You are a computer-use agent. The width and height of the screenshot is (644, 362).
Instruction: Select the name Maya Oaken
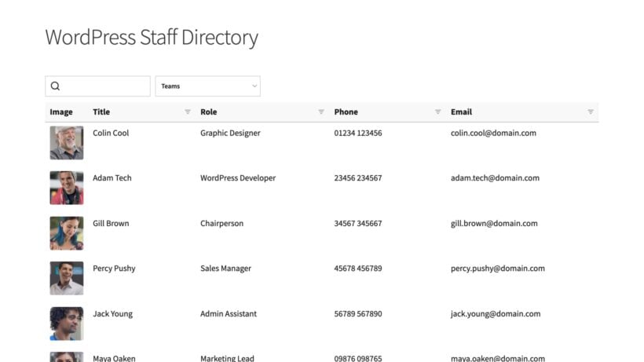click(x=114, y=358)
